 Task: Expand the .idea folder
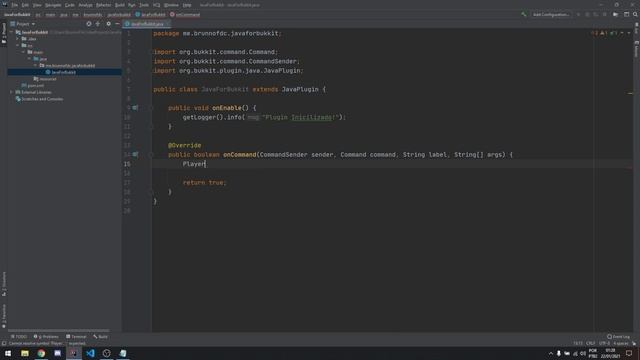[x=18, y=39]
